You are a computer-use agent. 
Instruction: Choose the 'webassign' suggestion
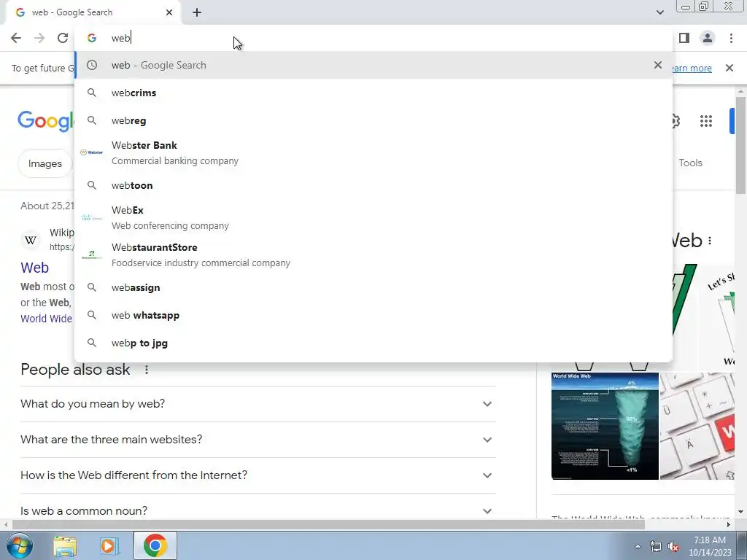click(373, 287)
